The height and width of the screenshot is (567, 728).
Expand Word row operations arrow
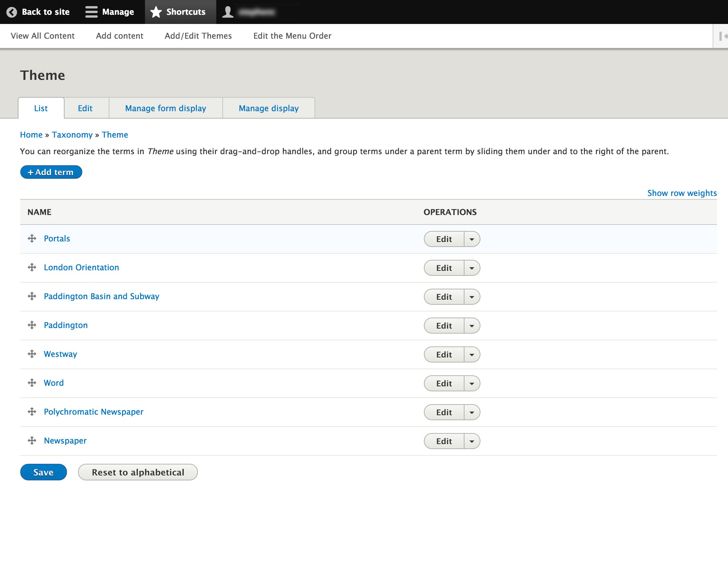[472, 384]
